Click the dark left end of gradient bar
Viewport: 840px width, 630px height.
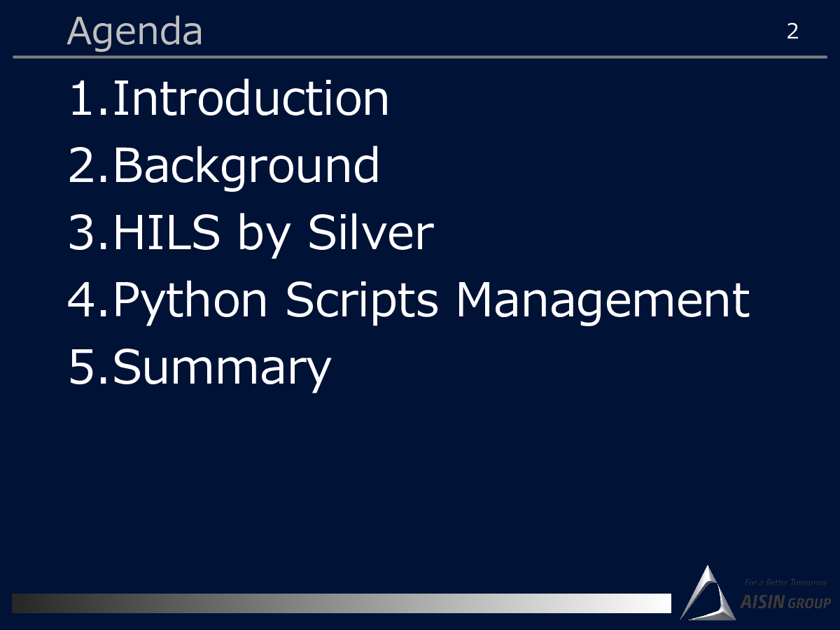click(42, 603)
